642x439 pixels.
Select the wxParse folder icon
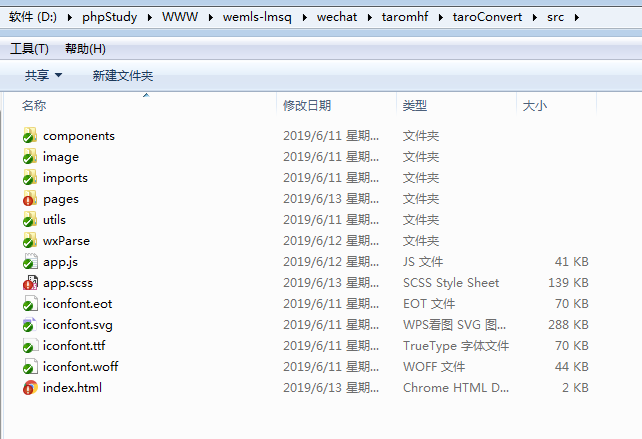coord(30,241)
